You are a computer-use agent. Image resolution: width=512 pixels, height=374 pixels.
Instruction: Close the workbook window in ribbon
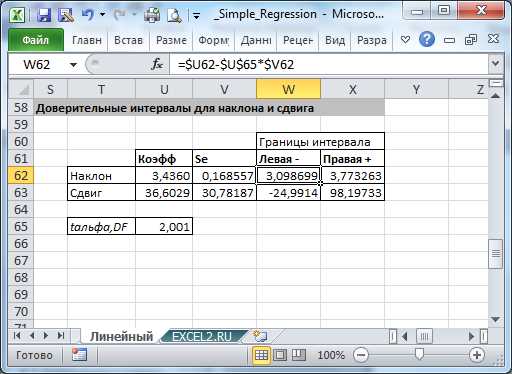tap(493, 39)
